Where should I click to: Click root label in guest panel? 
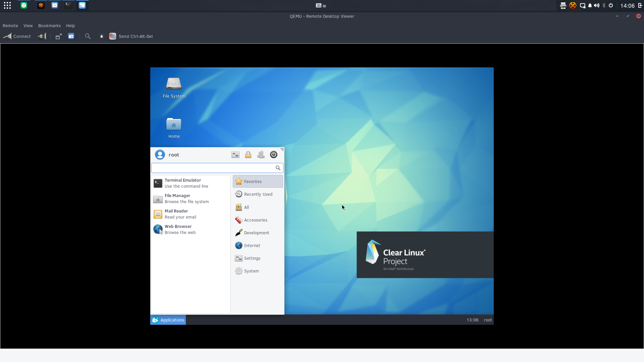pyautogui.click(x=488, y=320)
